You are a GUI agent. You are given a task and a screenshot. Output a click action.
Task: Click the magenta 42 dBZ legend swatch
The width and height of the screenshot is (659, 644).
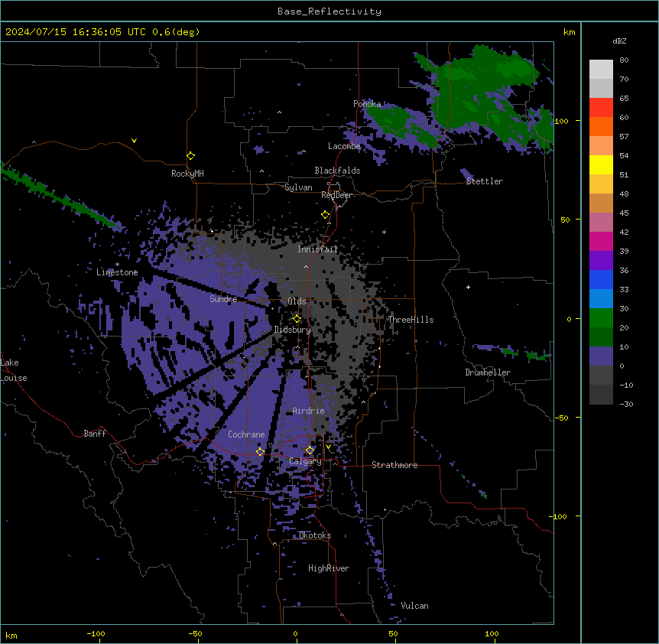pos(601,241)
